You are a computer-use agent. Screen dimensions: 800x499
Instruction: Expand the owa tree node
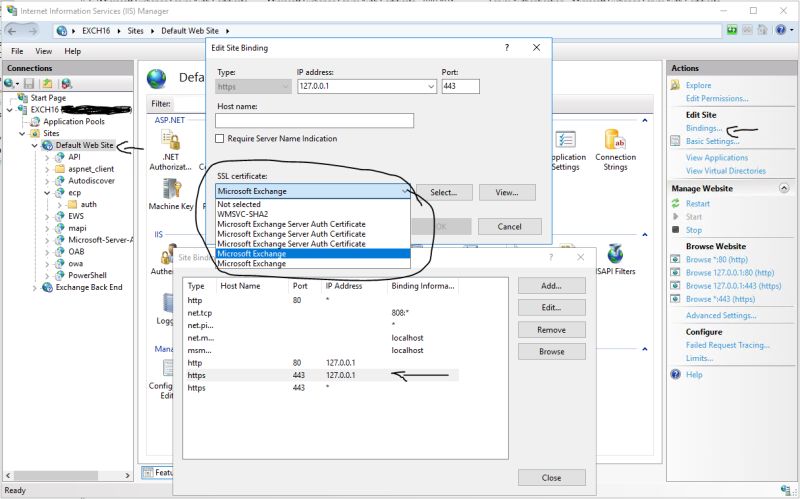pyautogui.click(x=47, y=264)
